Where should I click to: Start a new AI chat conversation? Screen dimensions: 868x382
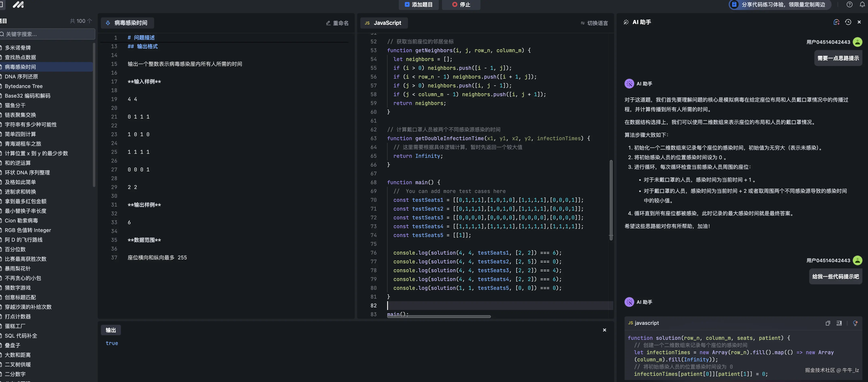click(x=836, y=22)
